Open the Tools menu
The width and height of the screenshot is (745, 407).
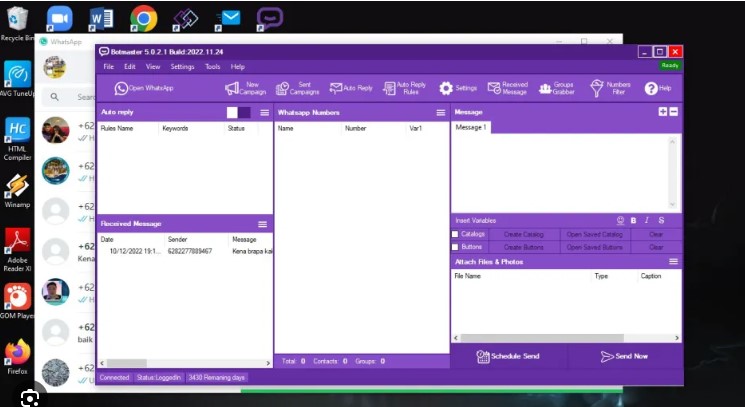pyautogui.click(x=212, y=67)
